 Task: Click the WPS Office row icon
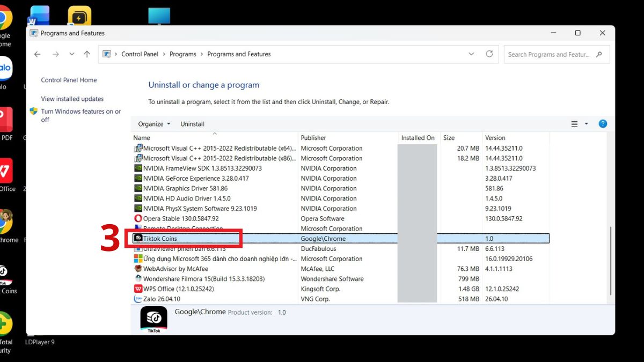coord(138,289)
